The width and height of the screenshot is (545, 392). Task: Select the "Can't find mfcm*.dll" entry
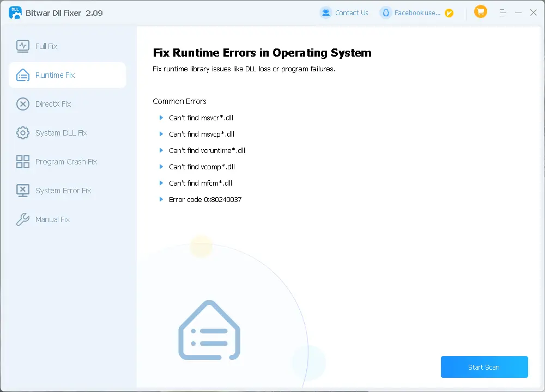coord(200,183)
